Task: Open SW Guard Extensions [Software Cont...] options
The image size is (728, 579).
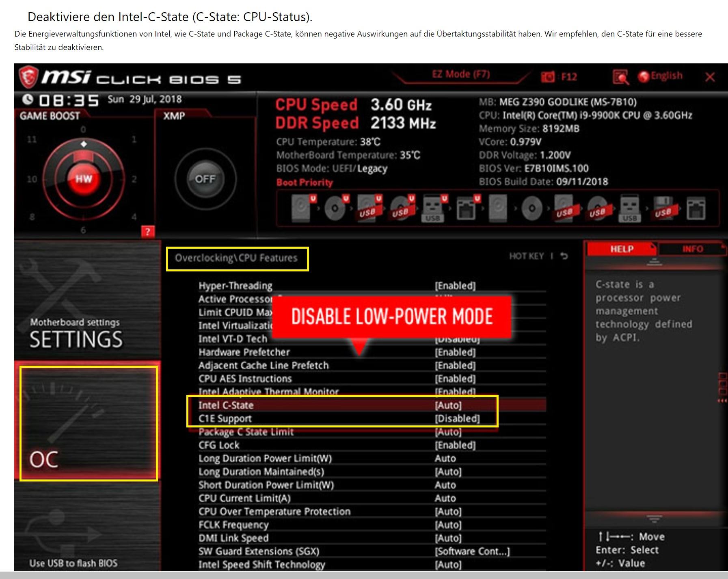Action: [x=472, y=551]
